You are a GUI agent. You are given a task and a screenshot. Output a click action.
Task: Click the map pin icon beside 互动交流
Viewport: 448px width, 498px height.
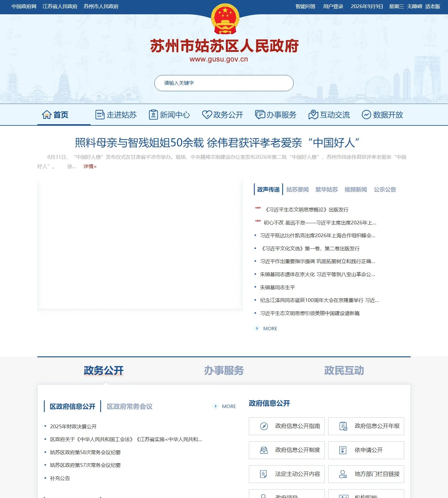coord(313,115)
